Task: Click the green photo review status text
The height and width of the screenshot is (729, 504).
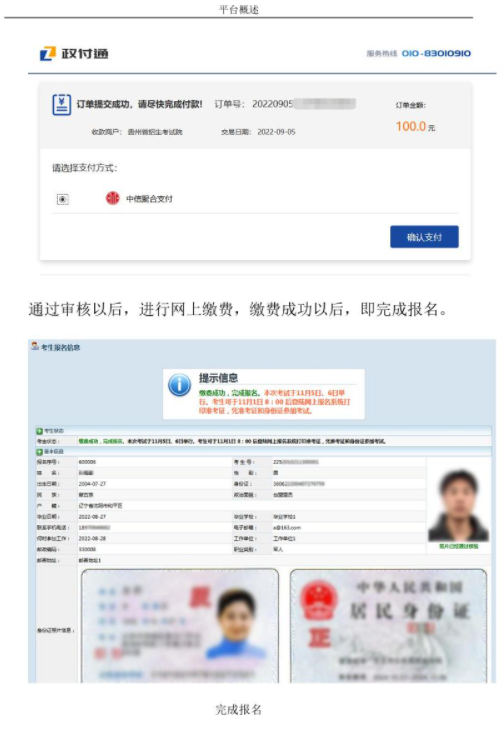Action: point(458,546)
